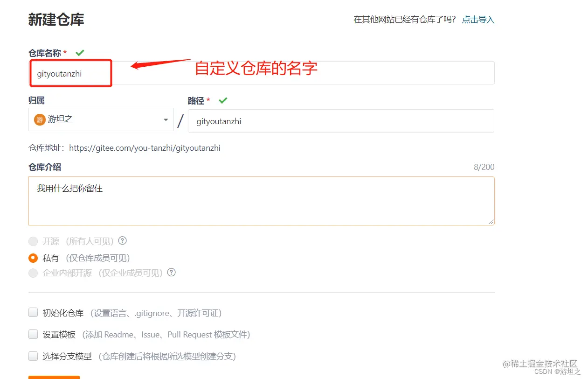
Task: Click the 仓库介绍 label
Action: click(x=45, y=167)
